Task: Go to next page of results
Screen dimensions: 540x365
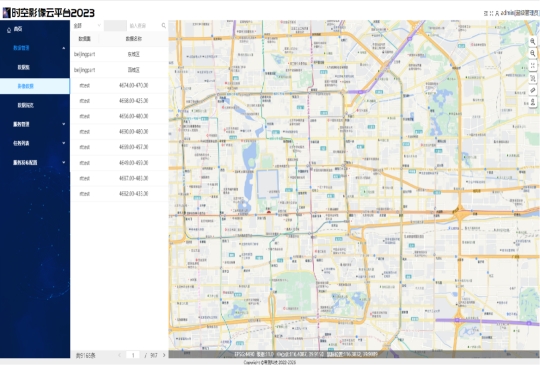Action: pyautogui.click(x=164, y=355)
